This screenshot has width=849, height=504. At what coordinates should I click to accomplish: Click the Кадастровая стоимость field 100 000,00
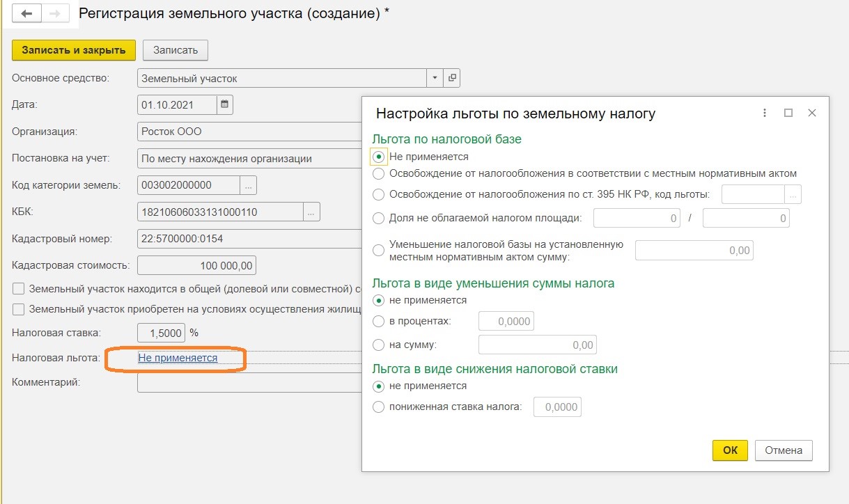tap(197, 265)
